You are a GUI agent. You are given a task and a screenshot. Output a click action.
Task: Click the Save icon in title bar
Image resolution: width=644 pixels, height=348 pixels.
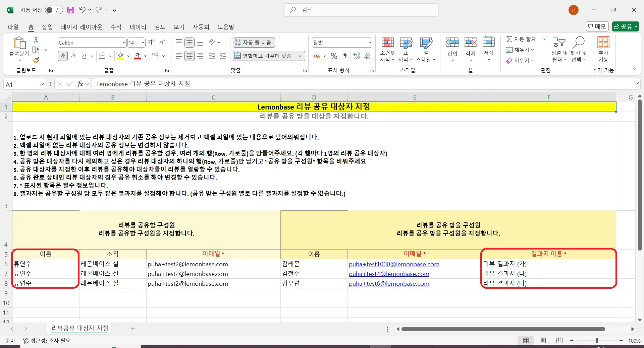(71, 10)
